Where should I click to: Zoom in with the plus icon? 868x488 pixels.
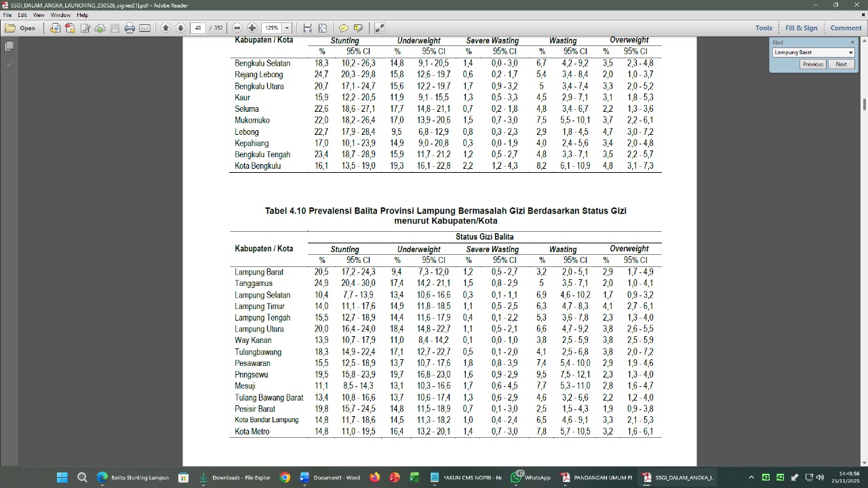point(252,28)
